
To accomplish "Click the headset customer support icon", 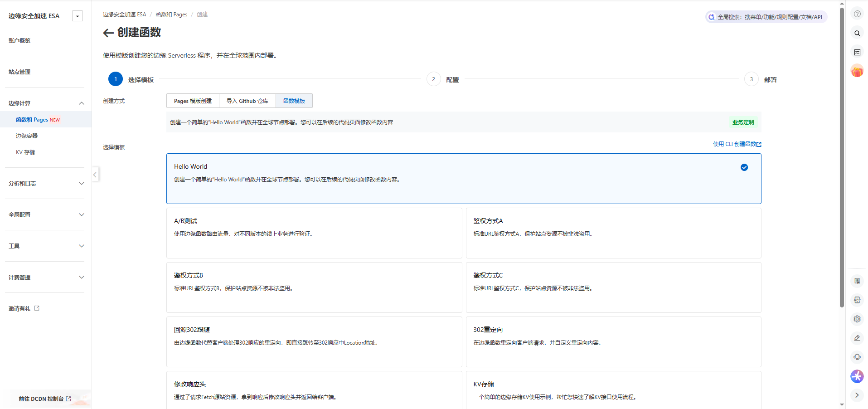I will 857,357.
